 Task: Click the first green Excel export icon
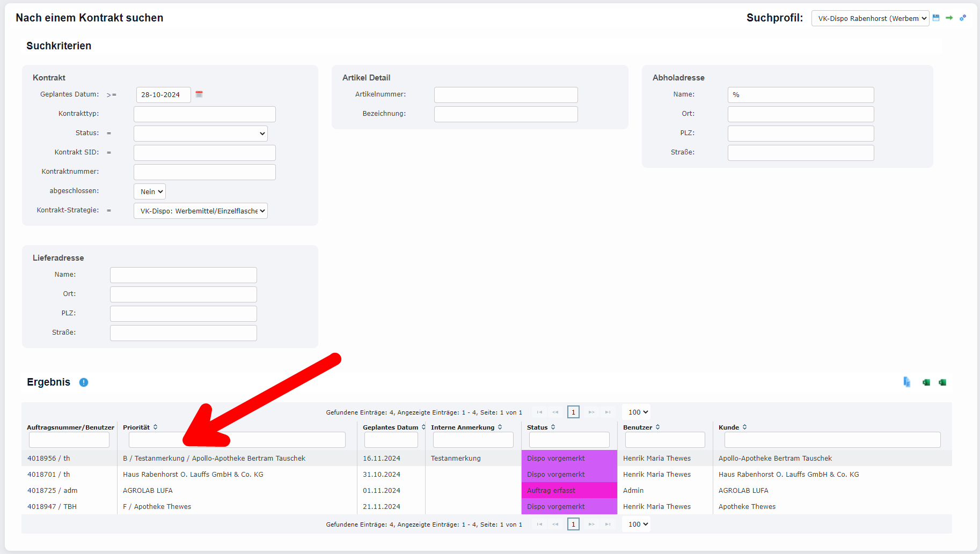point(926,382)
